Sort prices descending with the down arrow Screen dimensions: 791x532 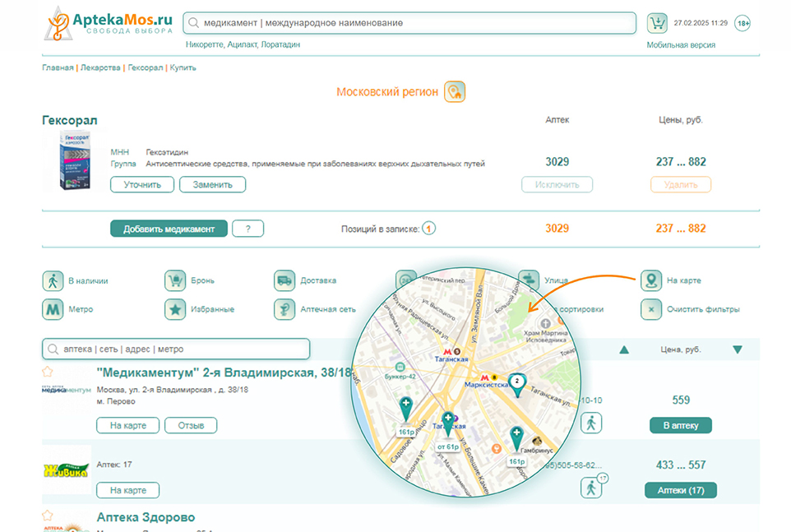click(x=737, y=349)
